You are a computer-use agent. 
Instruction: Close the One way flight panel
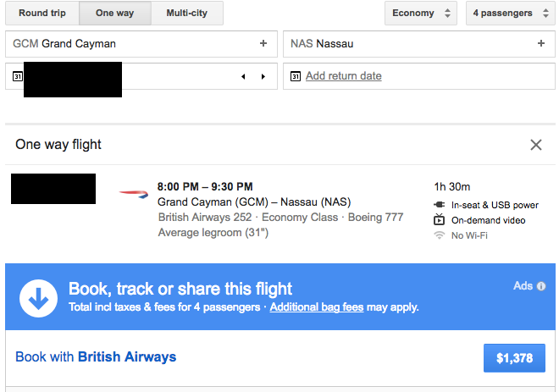point(535,145)
